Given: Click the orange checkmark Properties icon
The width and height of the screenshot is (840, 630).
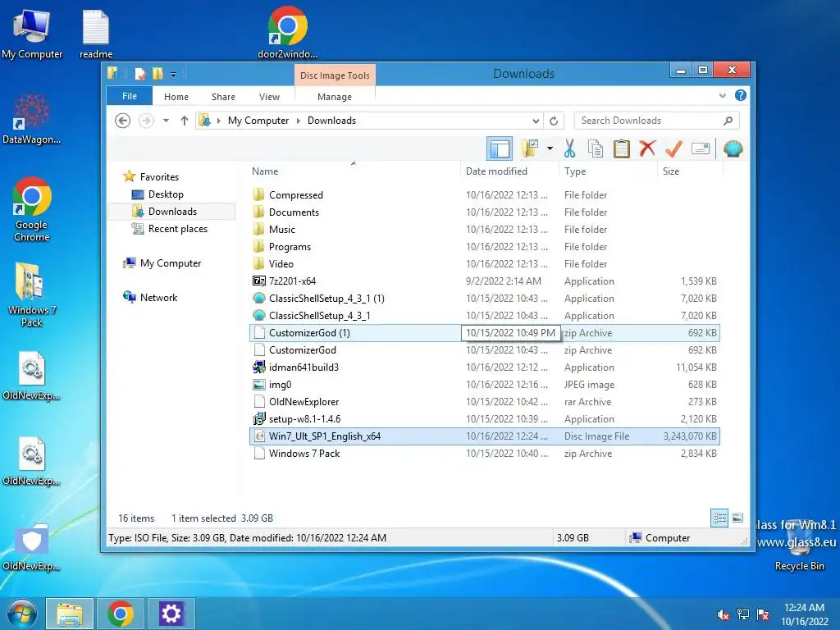Looking at the screenshot, I should point(673,148).
